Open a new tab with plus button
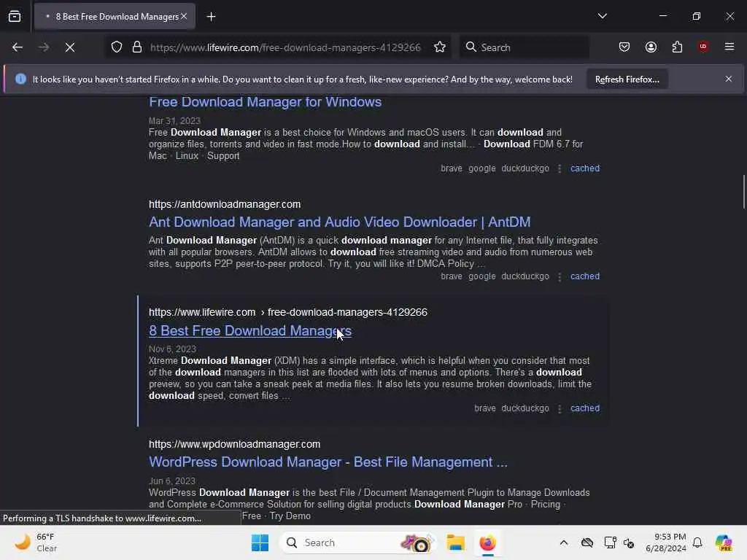This screenshot has height=560, width=747. (211, 17)
